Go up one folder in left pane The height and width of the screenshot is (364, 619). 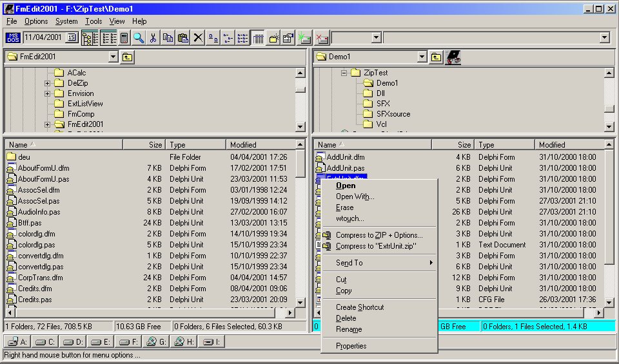click(127, 57)
